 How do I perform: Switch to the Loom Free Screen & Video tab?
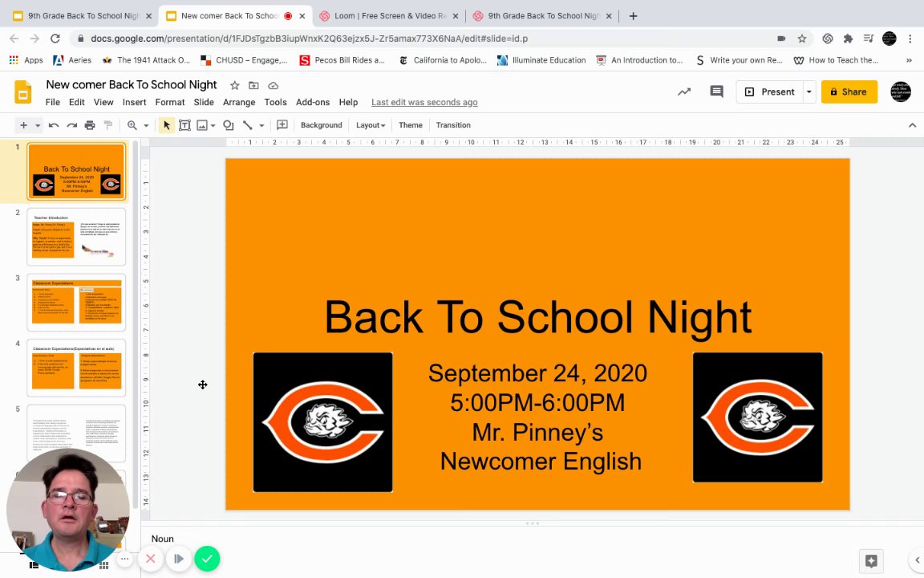(390, 16)
